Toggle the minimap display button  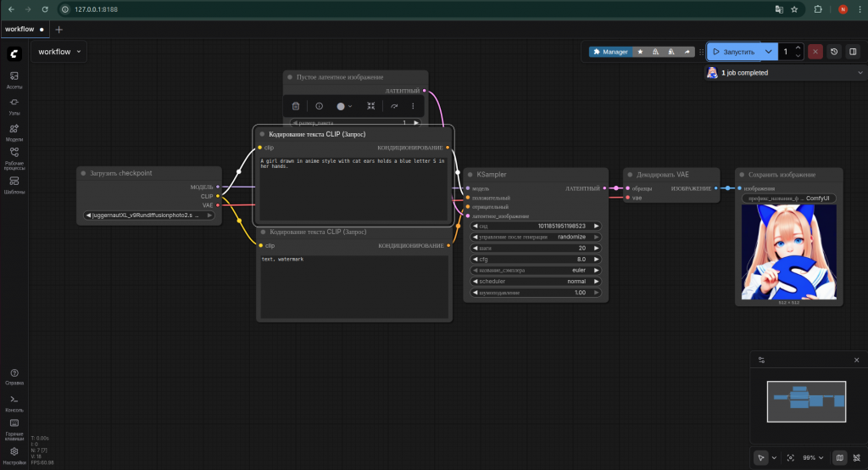pyautogui.click(x=839, y=457)
